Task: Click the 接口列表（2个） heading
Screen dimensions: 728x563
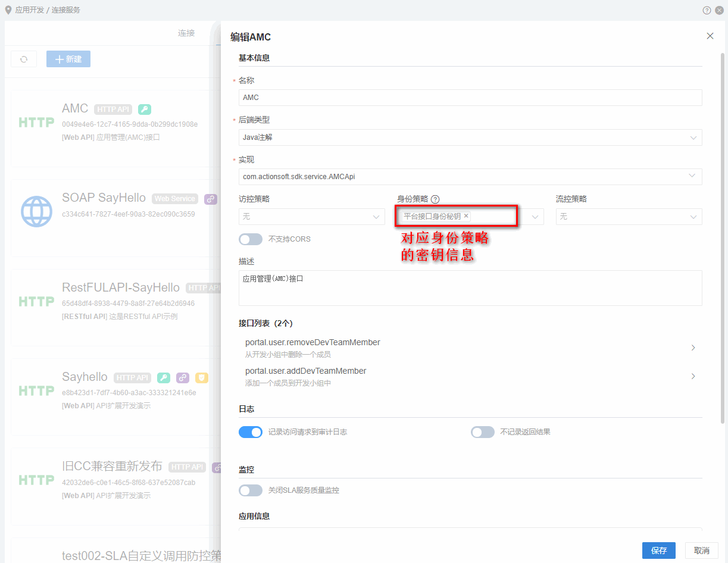Action: (265, 323)
